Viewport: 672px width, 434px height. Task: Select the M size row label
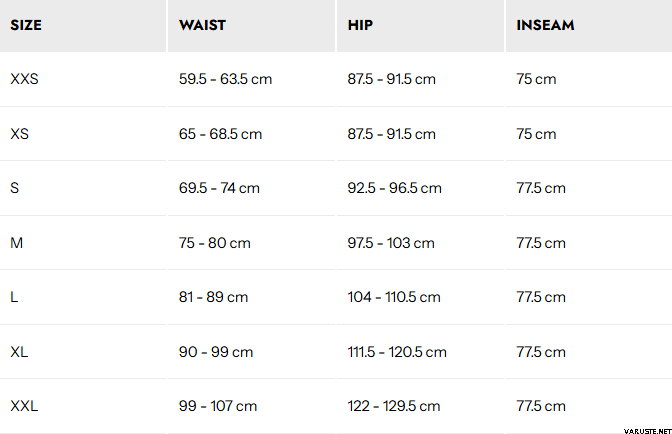point(16,243)
